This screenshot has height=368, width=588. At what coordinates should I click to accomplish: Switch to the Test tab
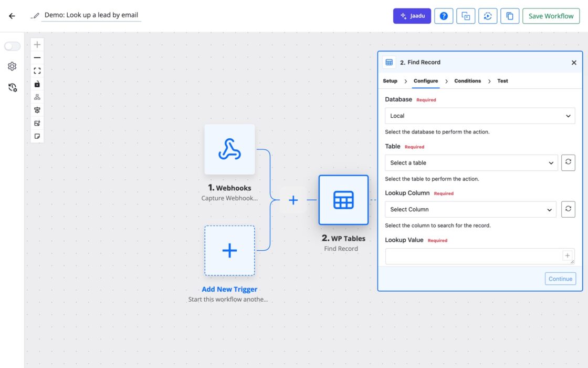coord(502,81)
